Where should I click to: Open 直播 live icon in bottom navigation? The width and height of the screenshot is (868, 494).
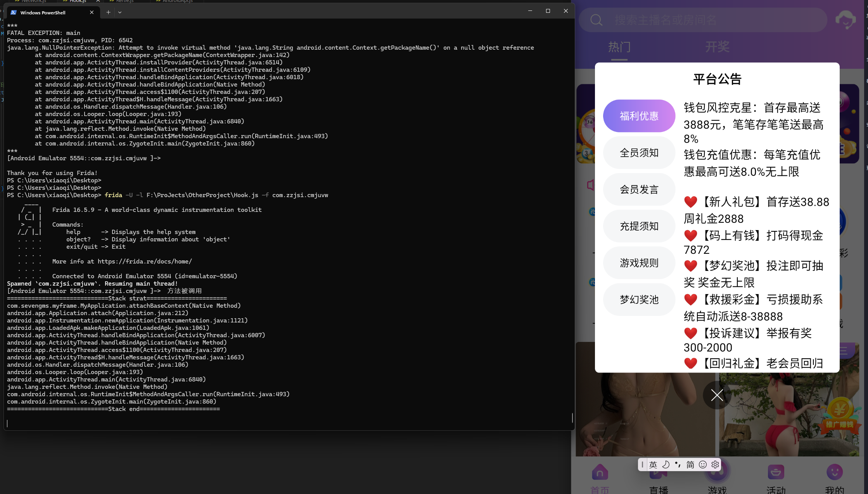click(x=658, y=472)
